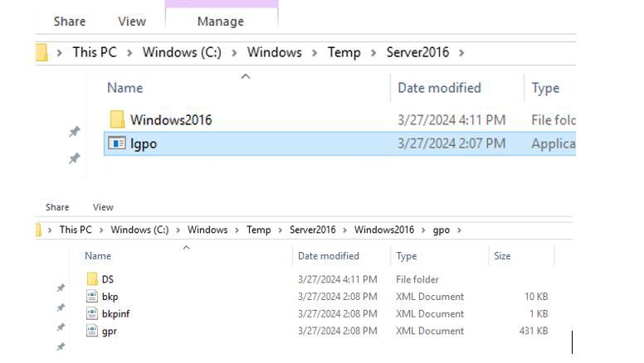The height and width of the screenshot is (363, 644).
Task: Open the Share tab in lower gpo window
Action: click(57, 207)
